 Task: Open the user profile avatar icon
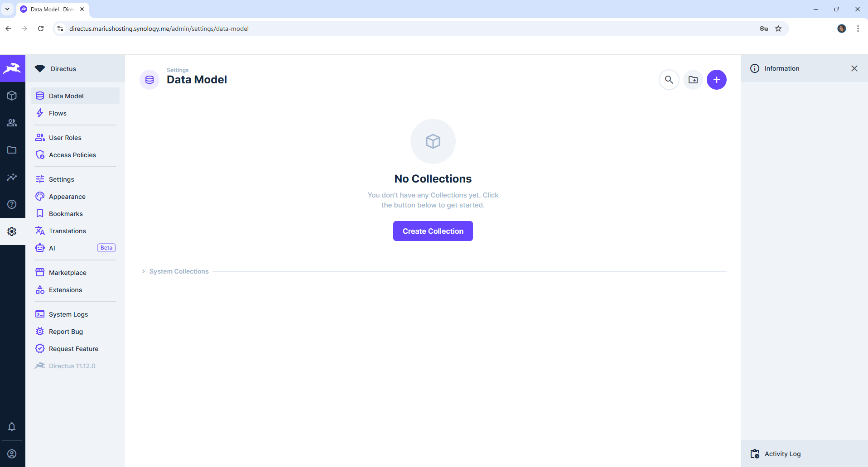12,454
